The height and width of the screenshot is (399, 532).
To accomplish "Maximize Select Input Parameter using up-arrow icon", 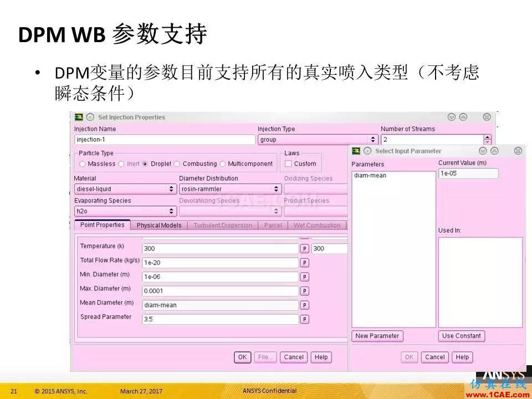I will (494, 151).
